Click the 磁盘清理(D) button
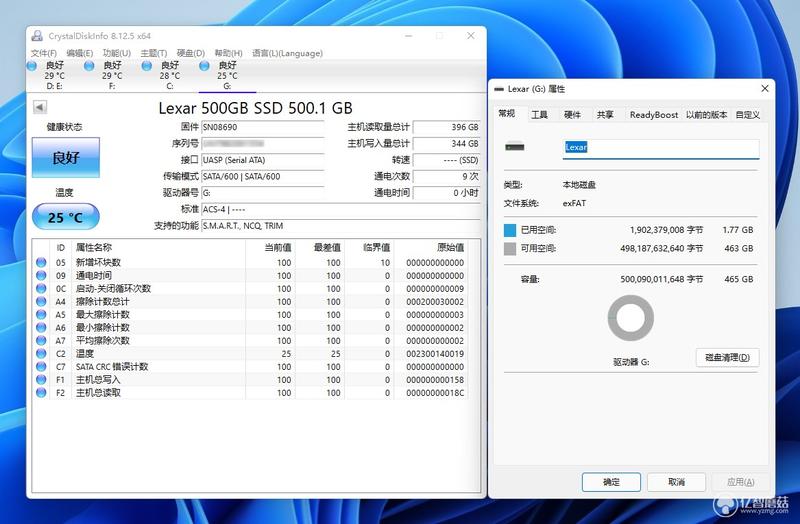Image resolution: width=800 pixels, height=524 pixels. (x=727, y=358)
